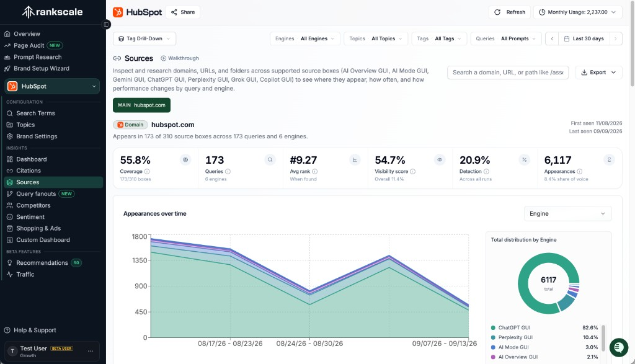Screen dimensions: 635x364
Task: Click the eye icon on Visibility score card
Action: tap(440, 160)
